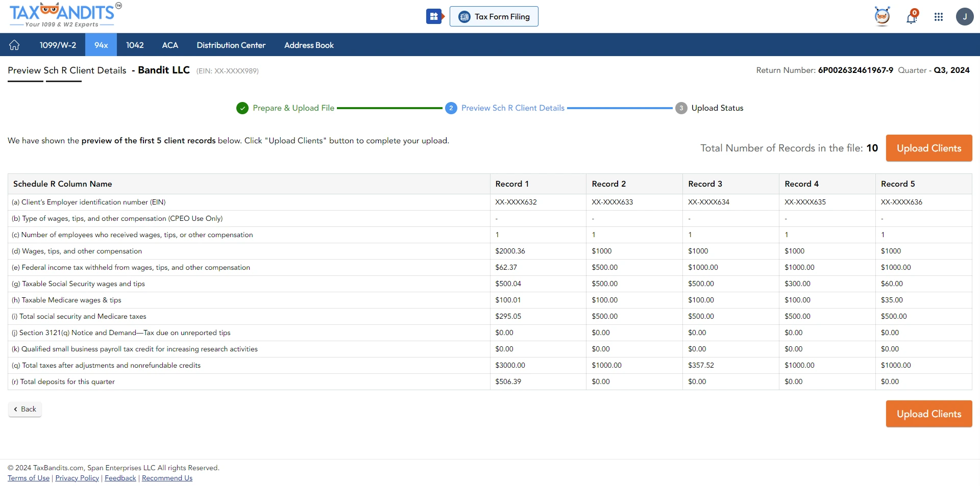The width and height of the screenshot is (980, 486).
Task: Click the Bandit LLC company name
Action: pos(164,70)
